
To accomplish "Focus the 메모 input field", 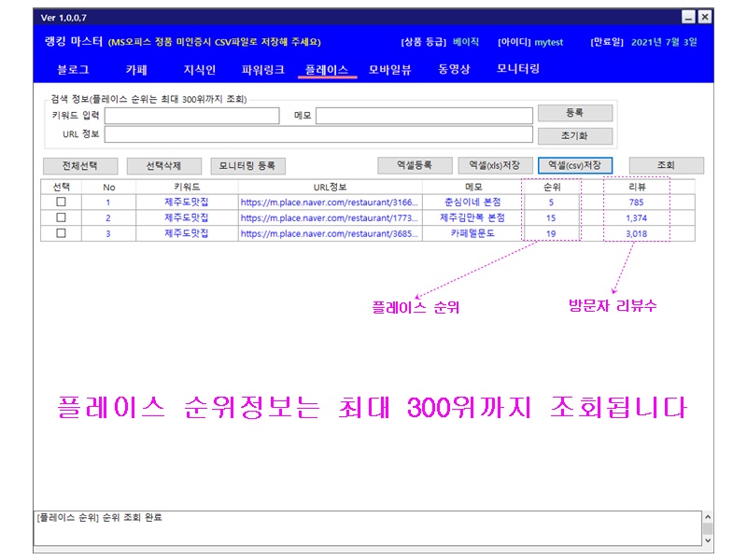I will 424,116.
